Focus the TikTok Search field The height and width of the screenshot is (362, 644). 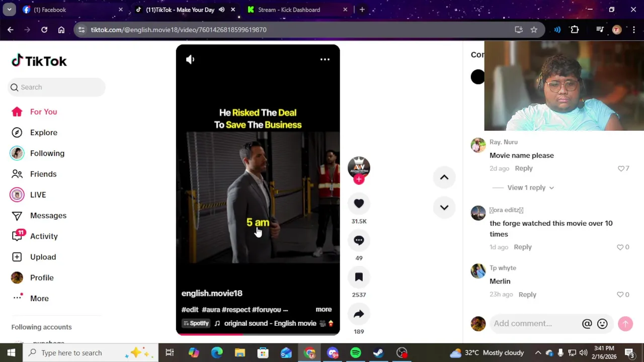(x=57, y=87)
